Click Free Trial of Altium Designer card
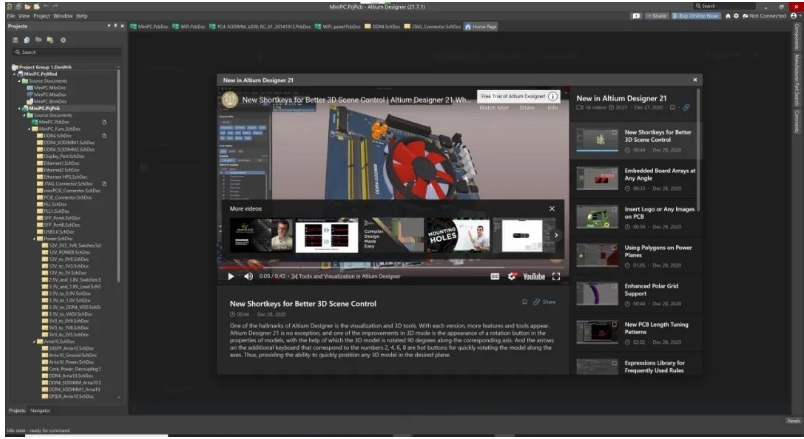The image size is (804, 439). pos(518,96)
